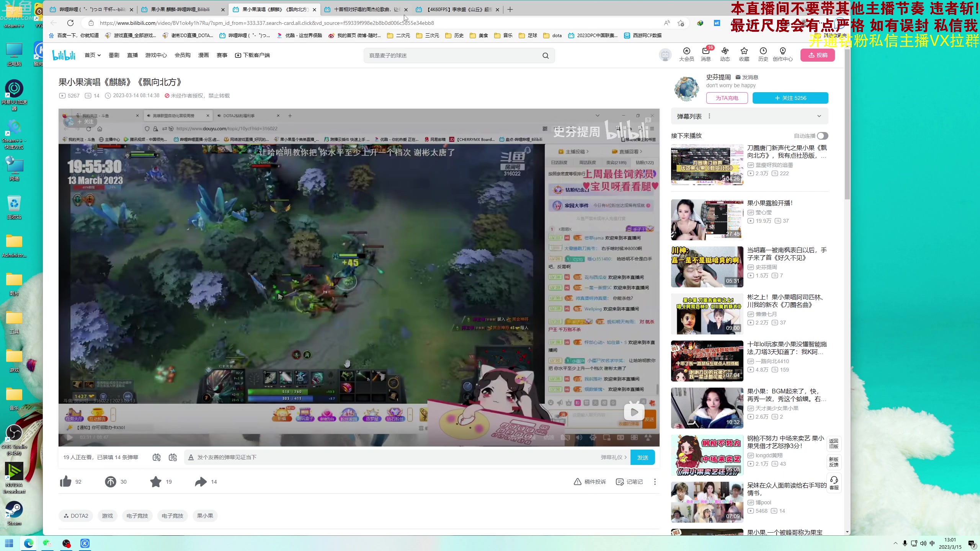Toggle danmaku display on or off
The image size is (980, 551).
pos(157,457)
